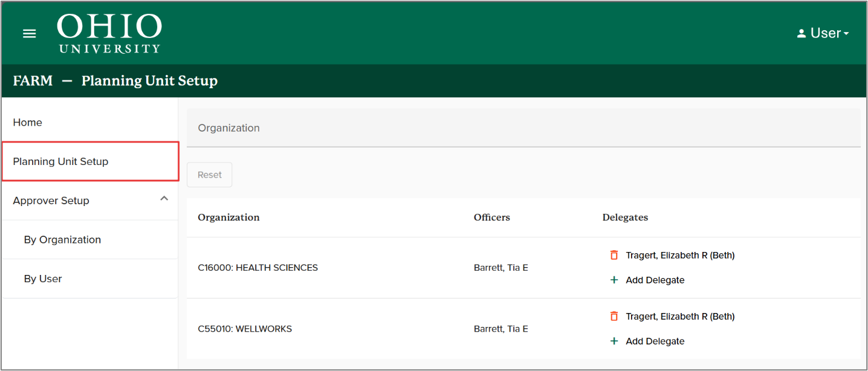
Task: Click the Delegates column header
Action: pos(625,218)
